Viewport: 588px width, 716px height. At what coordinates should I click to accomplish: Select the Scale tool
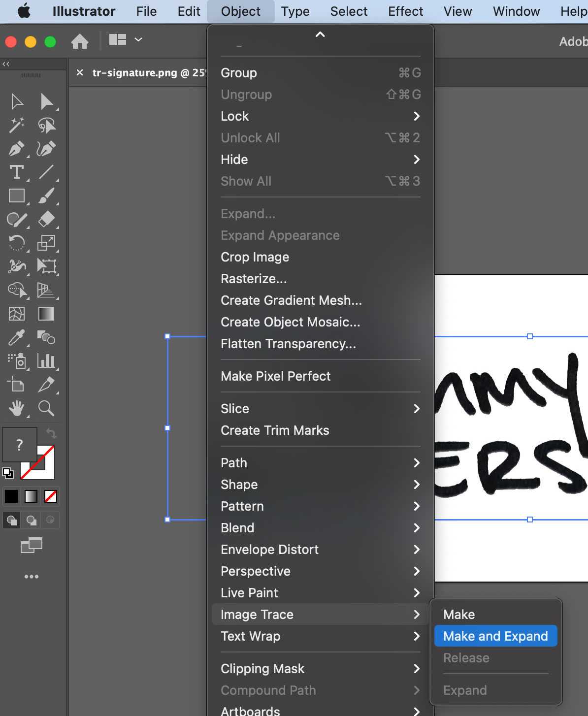pos(47,243)
